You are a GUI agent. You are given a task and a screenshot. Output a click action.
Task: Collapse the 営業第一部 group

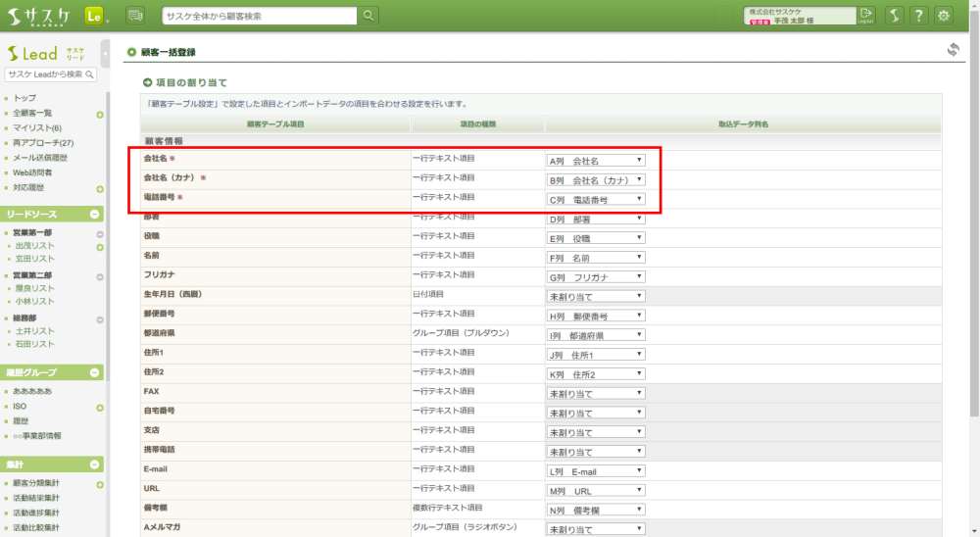100,233
